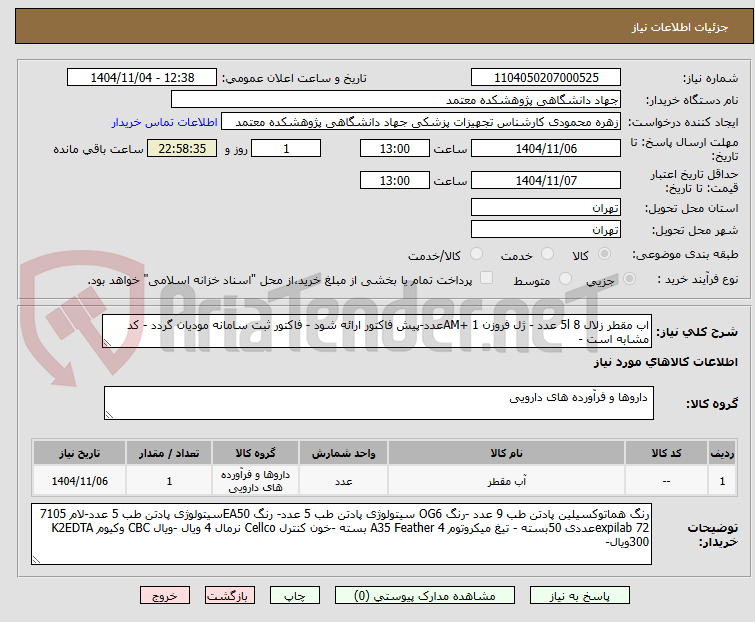Click the price validity date 1404/11/07 field

tap(546, 181)
